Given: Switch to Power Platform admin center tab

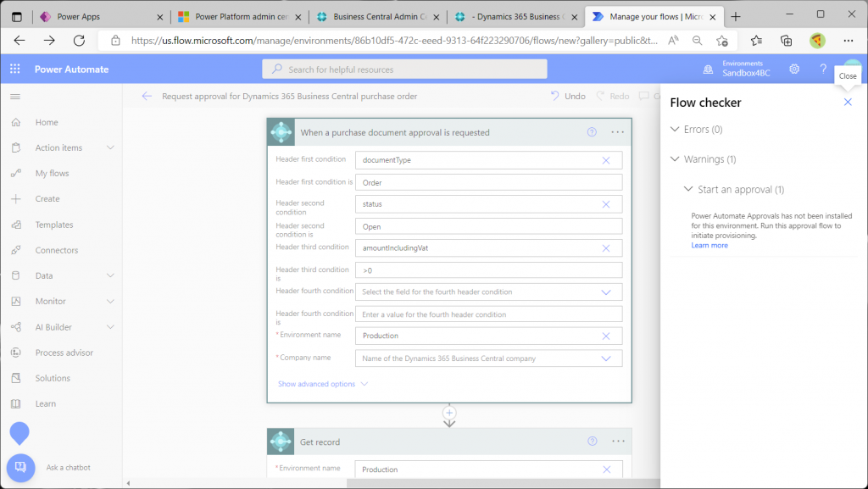Looking at the screenshot, I should point(239,17).
